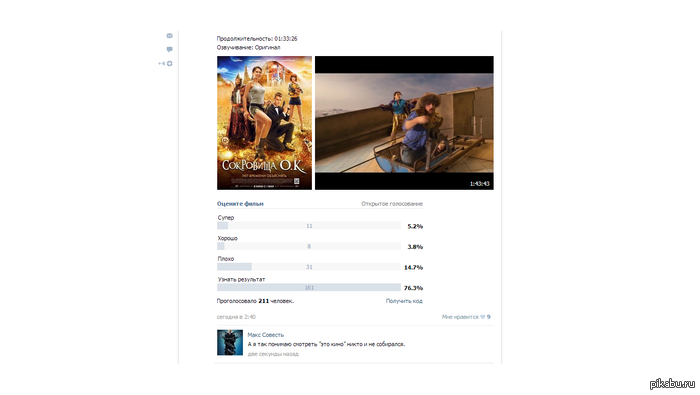The image size is (700, 395).
Task: Vote for the Супер poll option
Action: pos(226,218)
